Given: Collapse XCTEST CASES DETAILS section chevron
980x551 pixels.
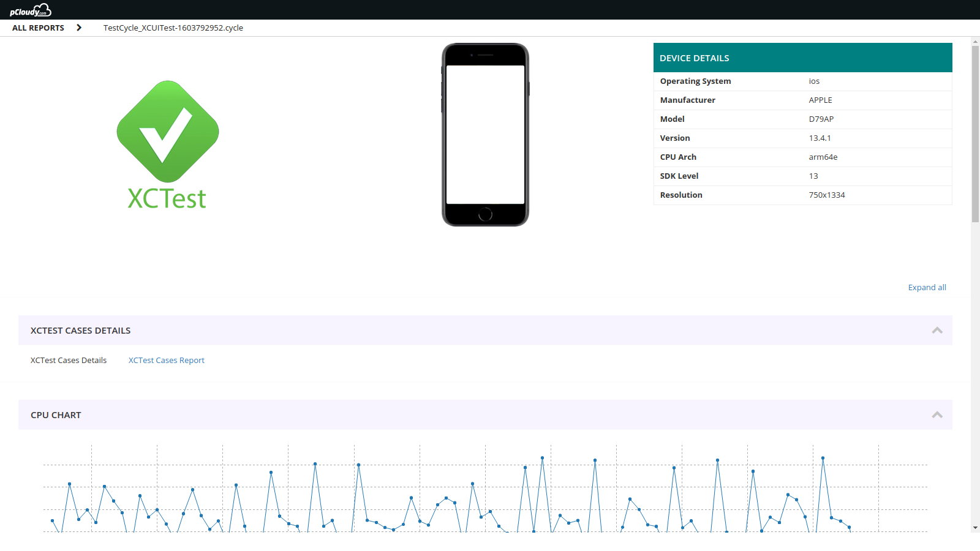Looking at the screenshot, I should (937, 331).
